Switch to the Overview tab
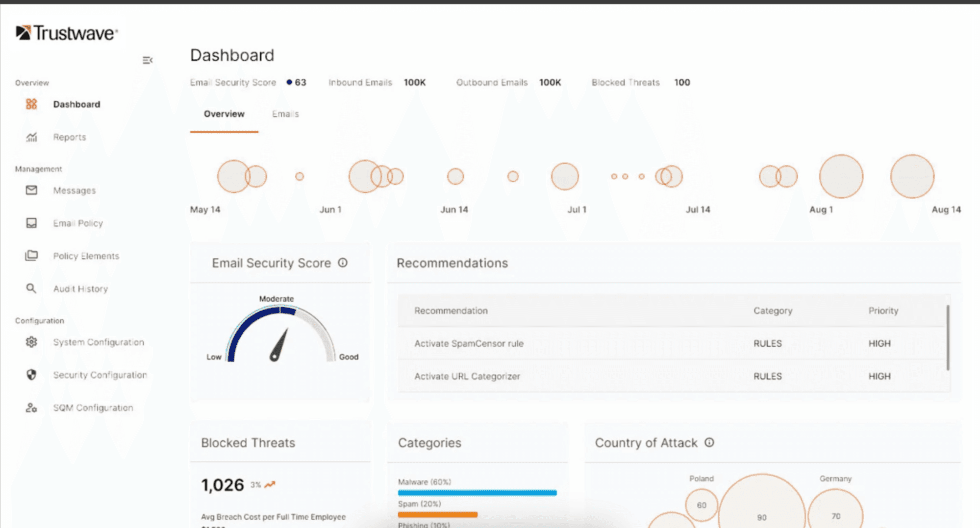 [224, 114]
